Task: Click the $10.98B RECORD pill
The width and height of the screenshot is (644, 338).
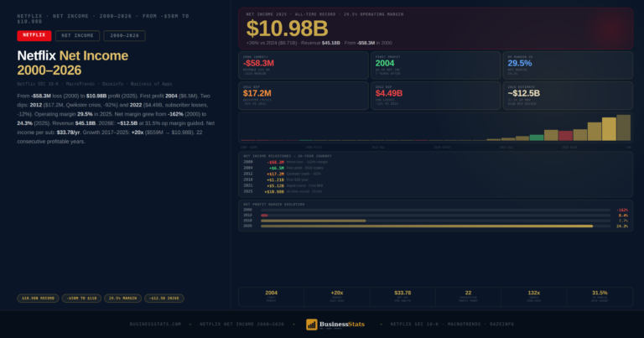Action: click(x=38, y=299)
